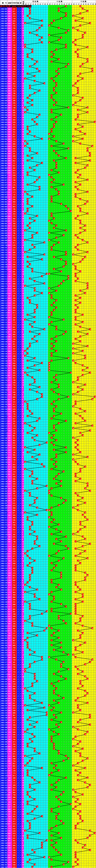This screenshot has height=868, width=96.
Task: Select the row for issue 2002-003
Action: pyautogui.click(x=48, y=11)
